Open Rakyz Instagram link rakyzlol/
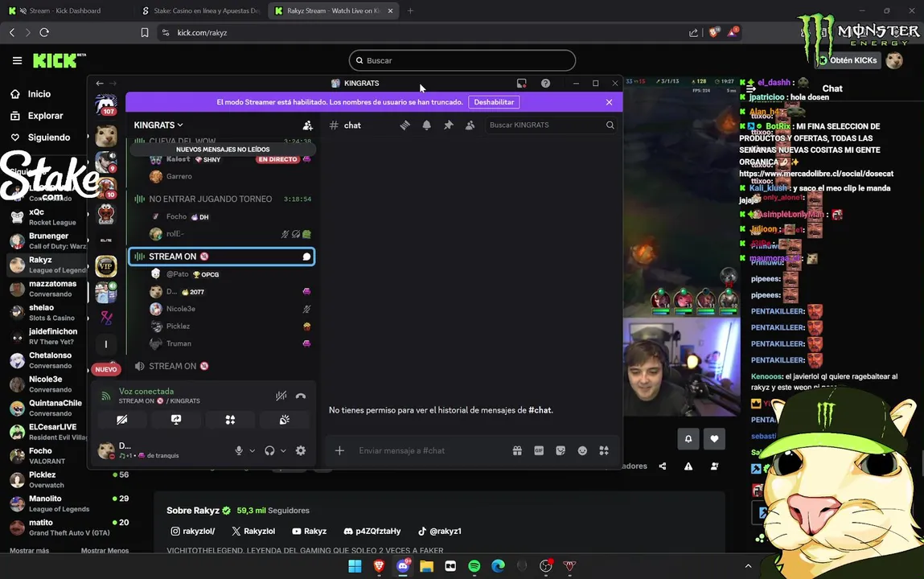The width and height of the screenshot is (924, 579). click(x=193, y=532)
